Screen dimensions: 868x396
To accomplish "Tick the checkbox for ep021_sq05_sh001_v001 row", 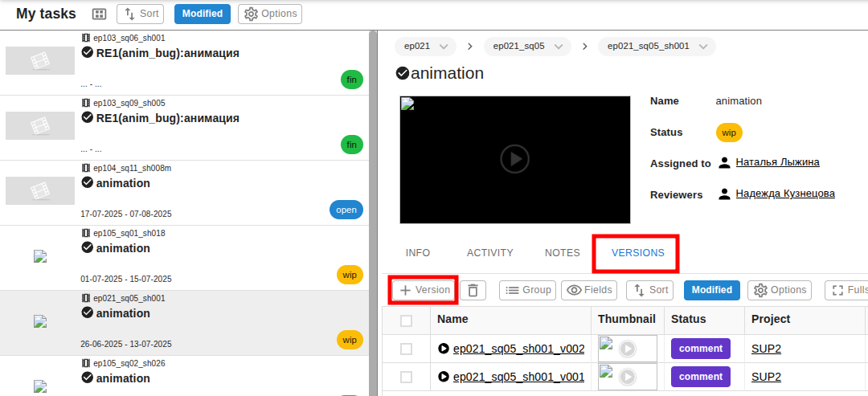I will [407, 378].
